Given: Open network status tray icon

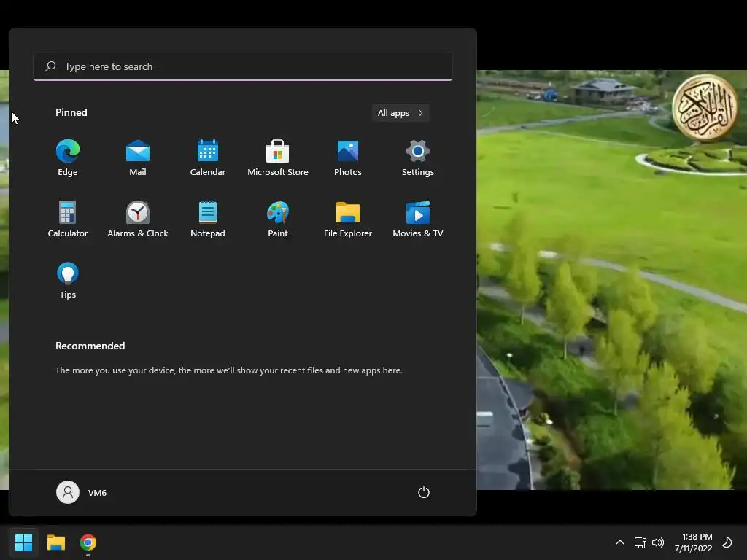Looking at the screenshot, I should [640, 542].
